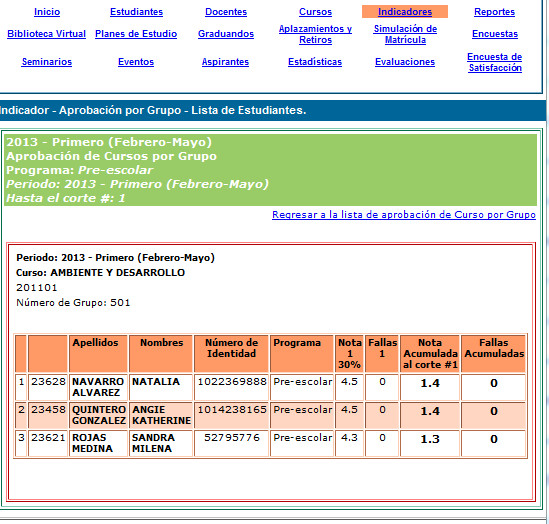Go to Estadísticas page
The height and width of the screenshot is (524, 549).
click(x=315, y=62)
